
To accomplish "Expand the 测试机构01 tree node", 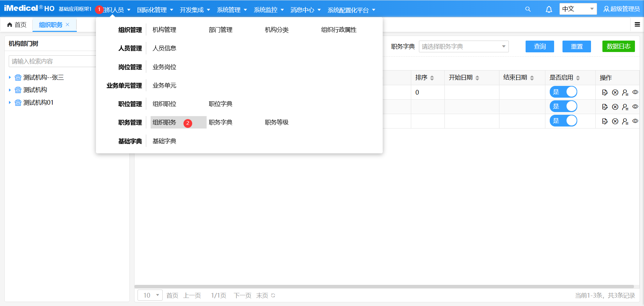I will tap(10, 103).
